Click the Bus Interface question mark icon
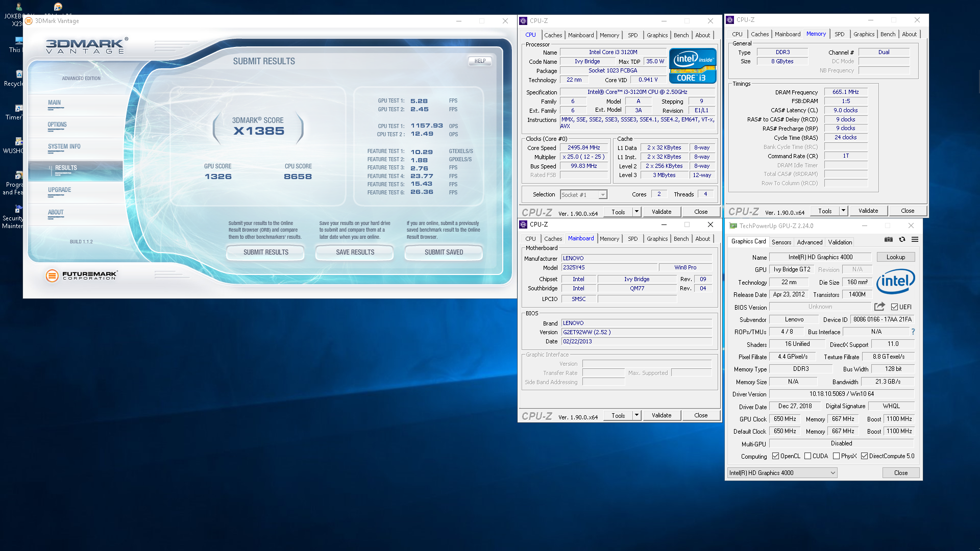This screenshot has width=980, height=551. (x=913, y=332)
